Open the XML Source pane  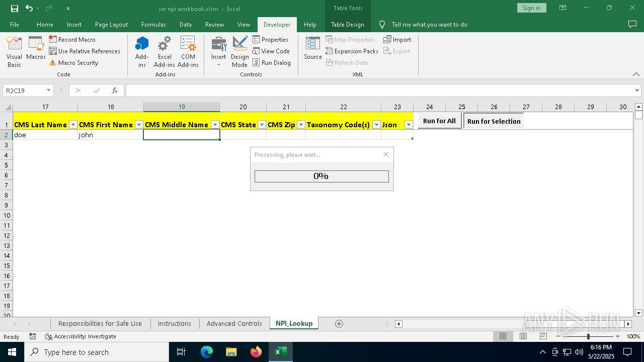313,49
